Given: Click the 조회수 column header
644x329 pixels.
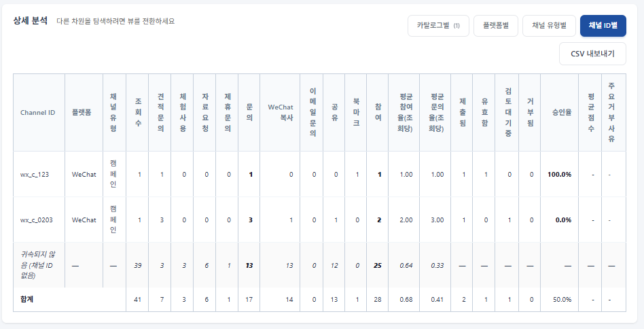Looking at the screenshot, I should (139, 112).
